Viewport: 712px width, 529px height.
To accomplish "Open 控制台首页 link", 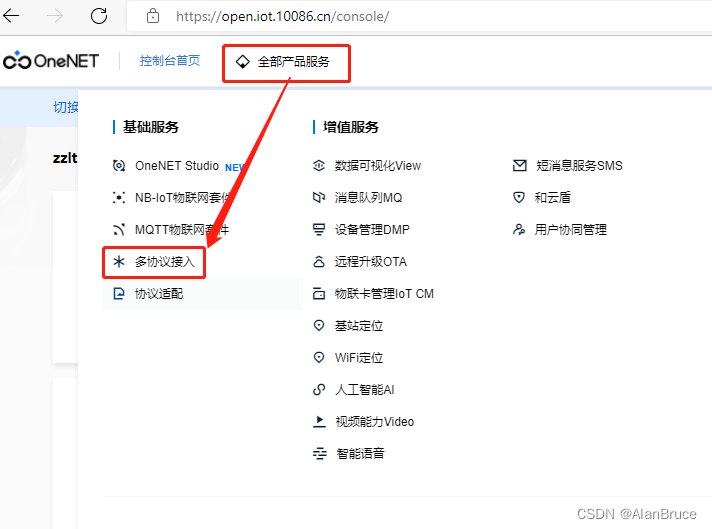I will 170,60.
